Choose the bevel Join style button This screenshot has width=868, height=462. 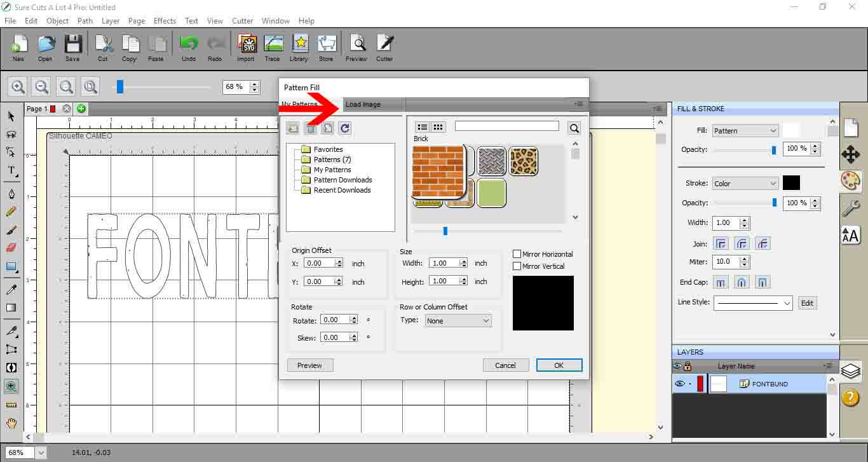click(763, 243)
